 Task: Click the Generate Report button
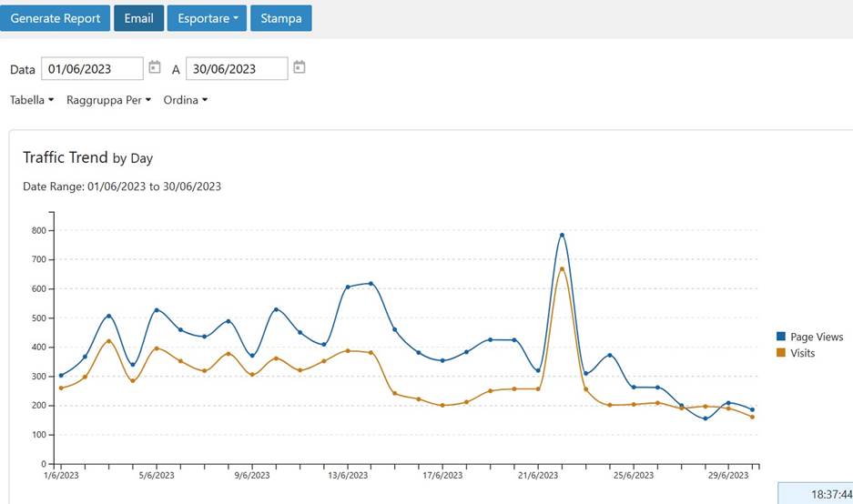56,18
